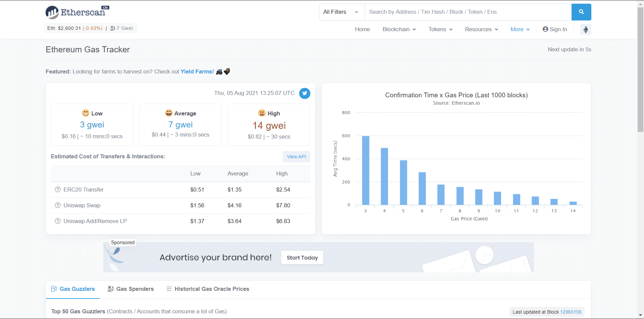Expand the Resources menu

click(481, 29)
